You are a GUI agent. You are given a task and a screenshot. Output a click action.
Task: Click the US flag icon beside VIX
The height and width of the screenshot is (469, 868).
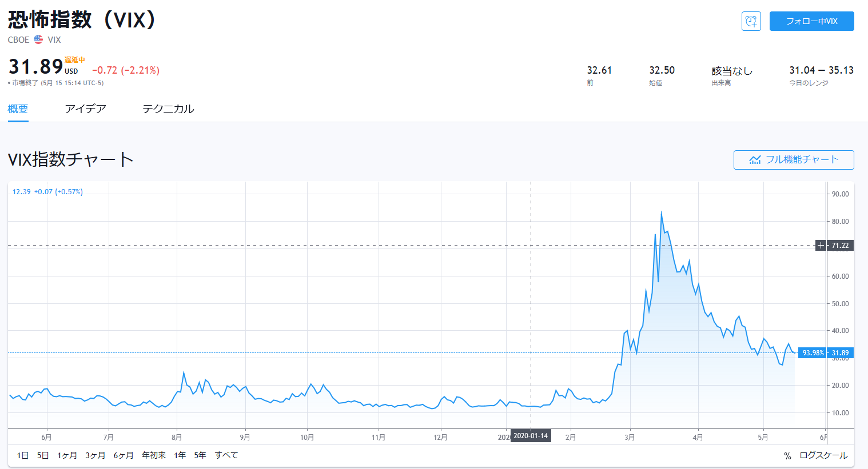pos(38,39)
